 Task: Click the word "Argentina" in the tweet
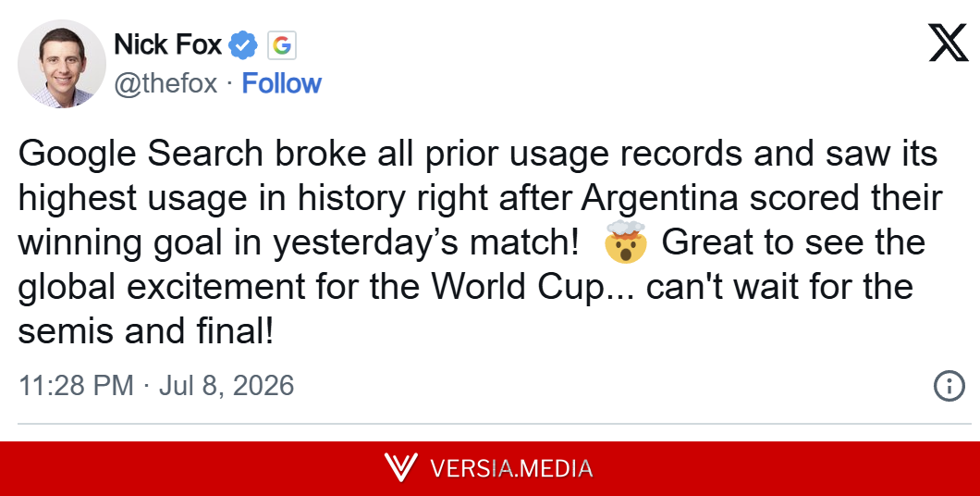[660, 198]
